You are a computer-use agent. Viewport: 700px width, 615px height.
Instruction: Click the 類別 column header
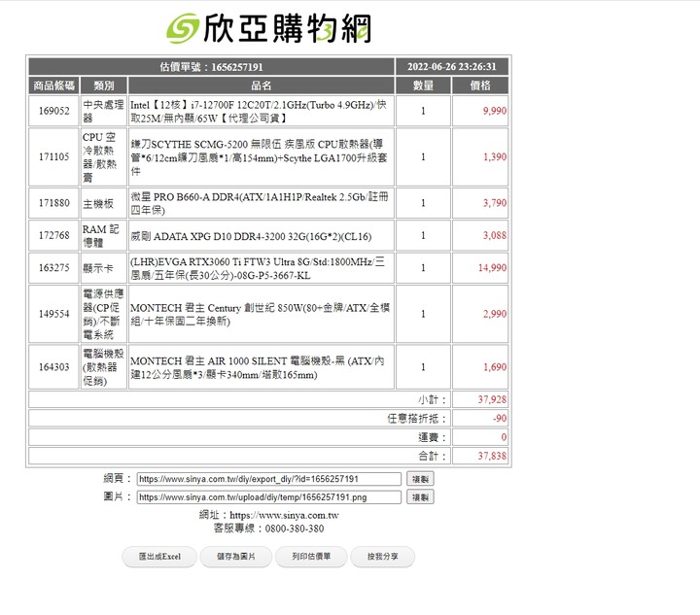click(104, 85)
